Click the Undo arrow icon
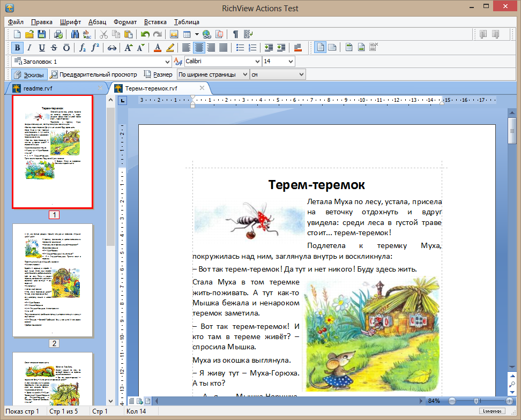This screenshot has height=420, width=521. [145, 34]
